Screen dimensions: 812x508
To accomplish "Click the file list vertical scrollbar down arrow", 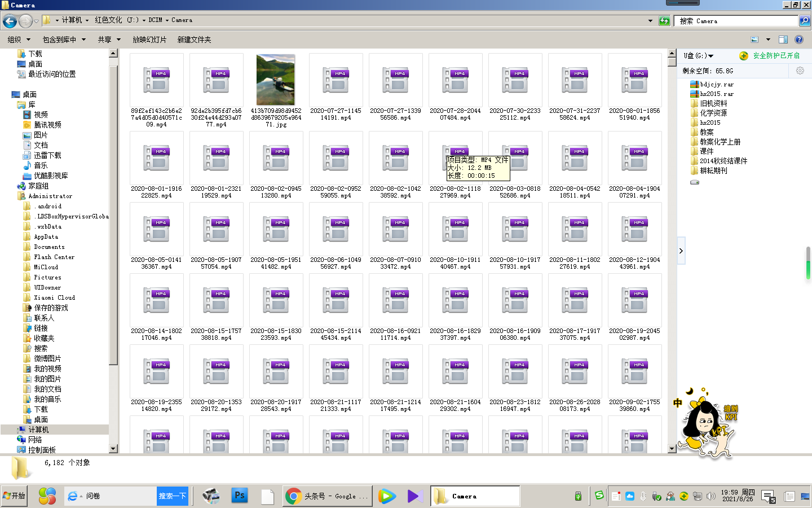I will [672, 449].
